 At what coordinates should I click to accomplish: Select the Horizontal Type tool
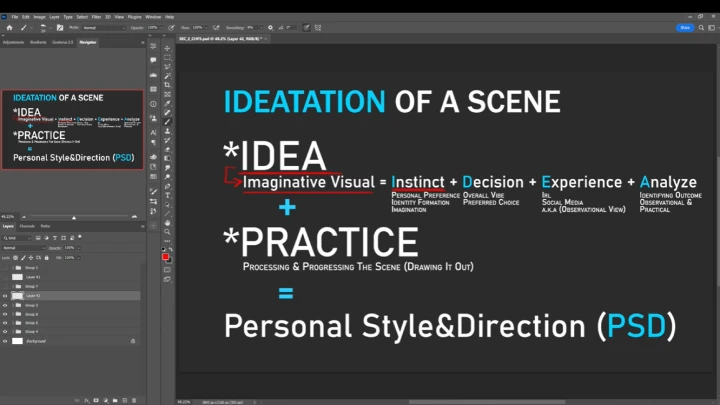point(167,196)
